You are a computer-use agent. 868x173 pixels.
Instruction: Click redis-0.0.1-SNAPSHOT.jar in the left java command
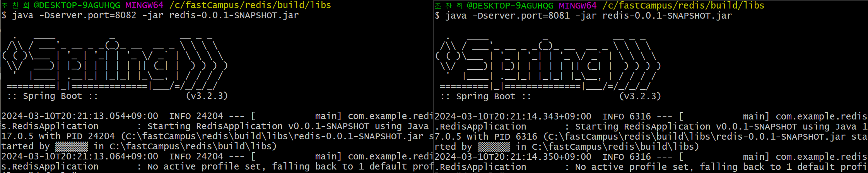[234, 16]
